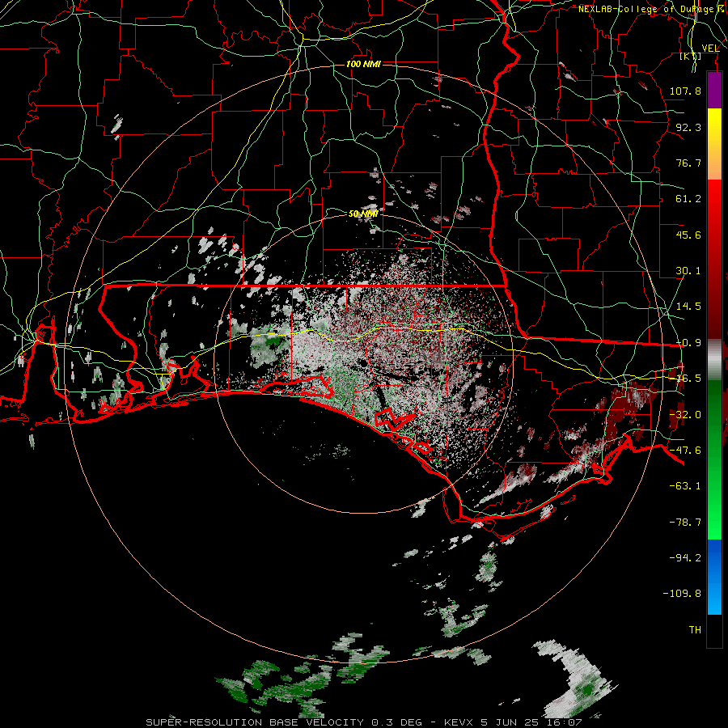
Task: Click the 76.7 velocity scale value
Action: pyautogui.click(x=688, y=163)
